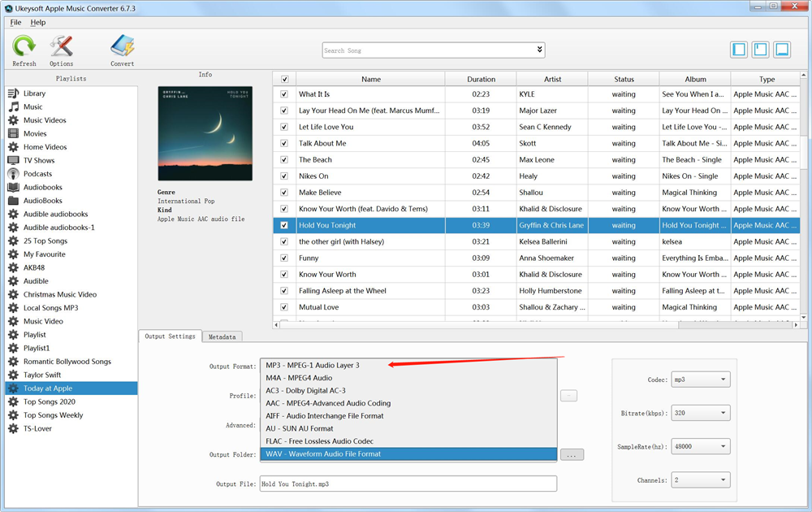Viewport: 812px width, 512px height.
Task: Click the gear icon beside Music Videos
Action: coord(14,120)
